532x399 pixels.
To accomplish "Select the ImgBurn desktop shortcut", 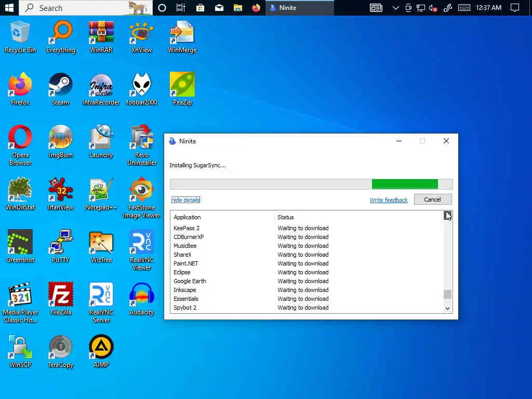I will (60, 142).
